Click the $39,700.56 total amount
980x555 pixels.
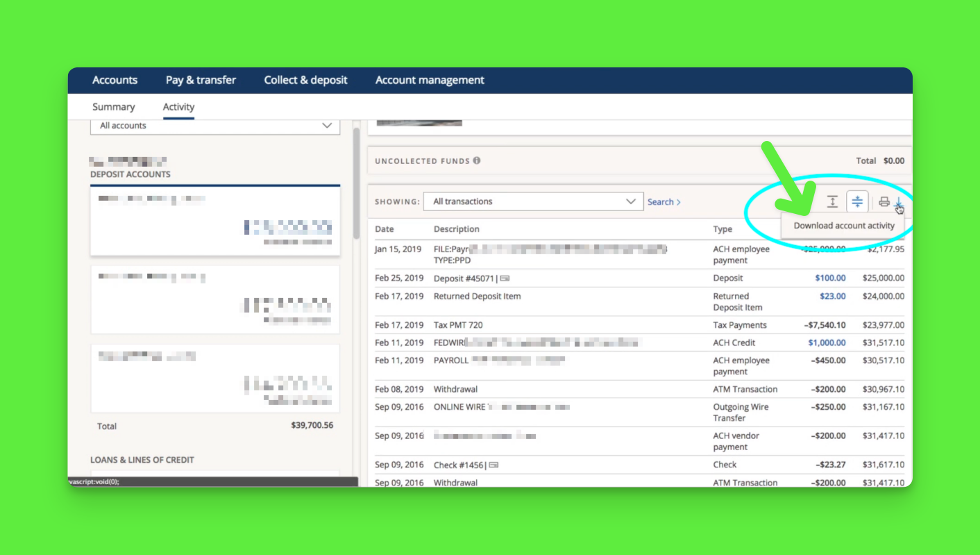point(312,425)
